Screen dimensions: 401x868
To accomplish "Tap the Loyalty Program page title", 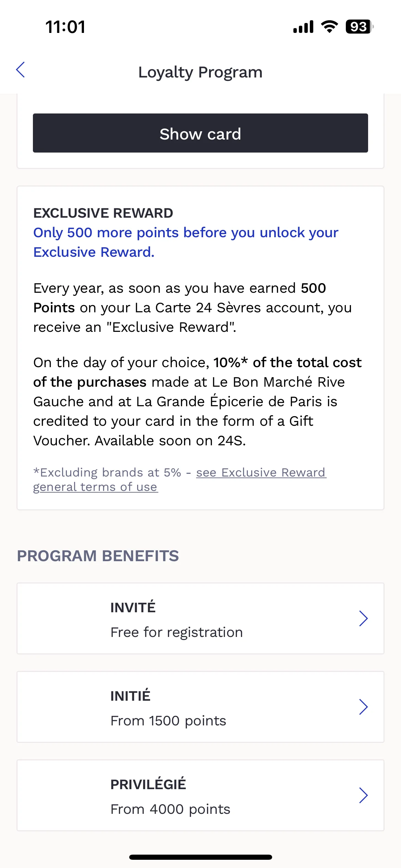I will 200,72.
